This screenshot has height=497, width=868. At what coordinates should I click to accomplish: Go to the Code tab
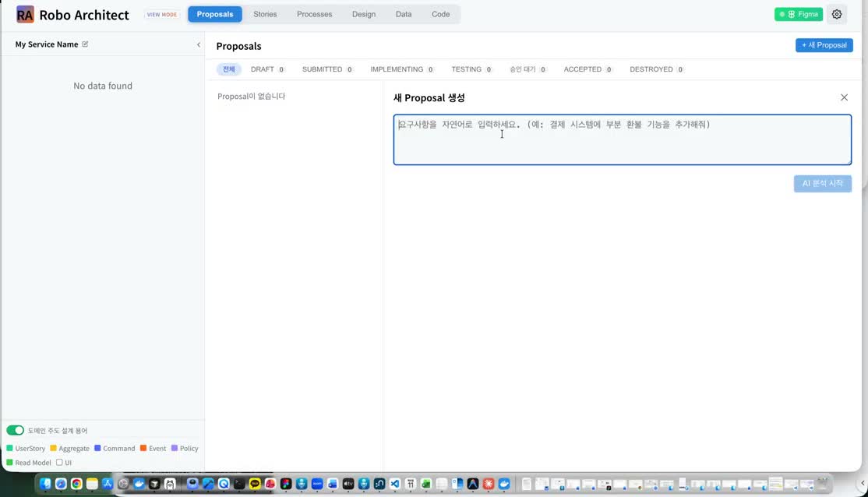[x=441, y=14]
